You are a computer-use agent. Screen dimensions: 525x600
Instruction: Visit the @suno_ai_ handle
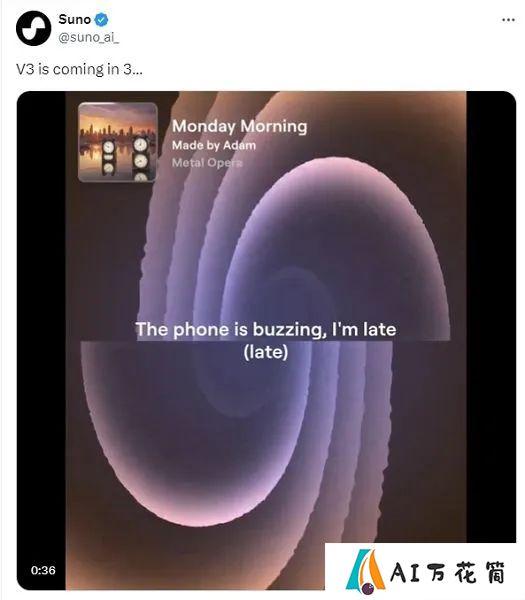(x=88, y=38)
